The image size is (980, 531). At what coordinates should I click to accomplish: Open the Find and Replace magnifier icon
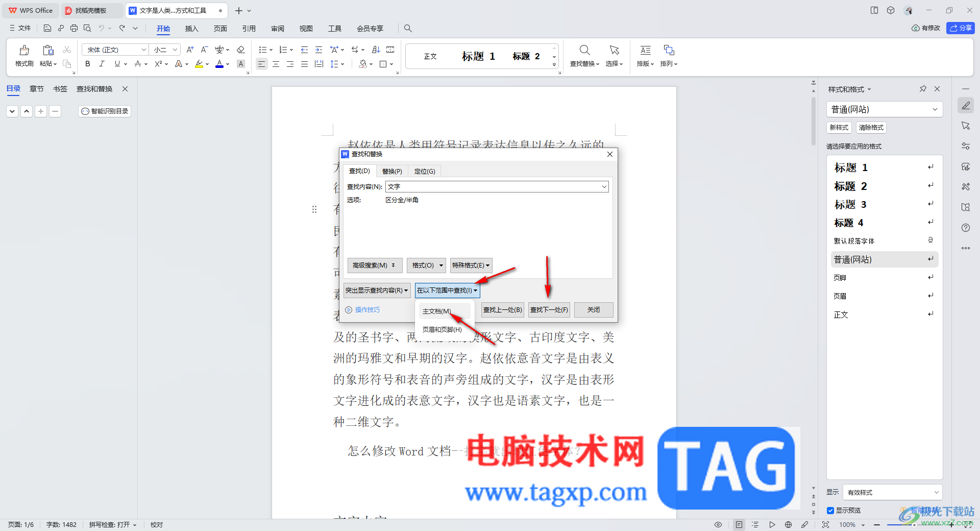coord(584,50)
